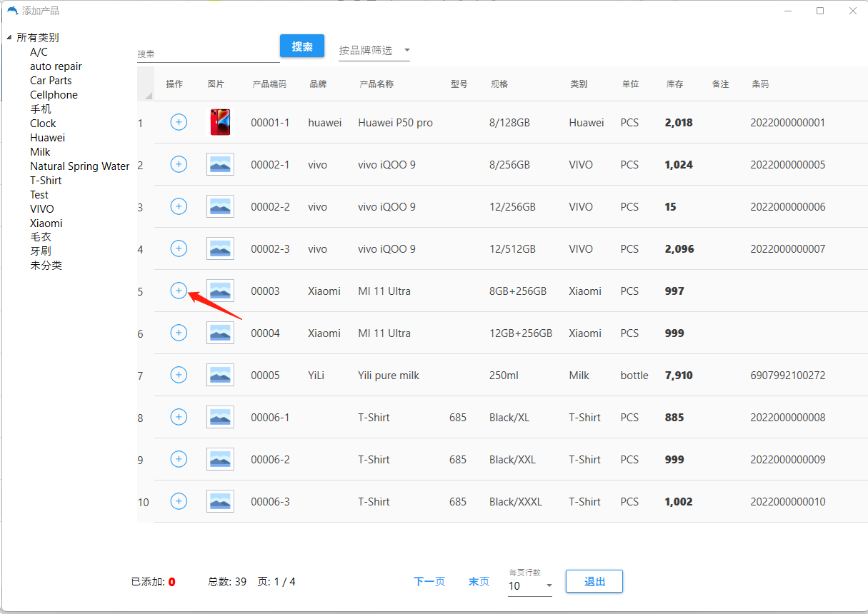Select the auto repair category
868x614 pixels.
(56, 66)
